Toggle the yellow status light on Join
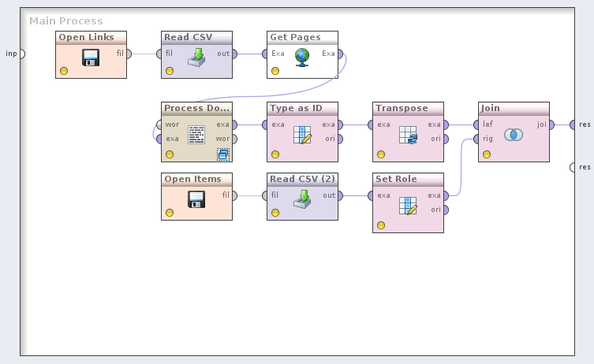Screen dimensions: 594x364 [x=487, y=154]
